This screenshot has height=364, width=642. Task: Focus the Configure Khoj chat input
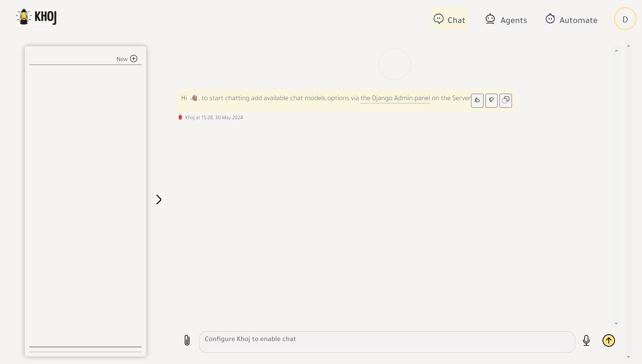click(x=387, y=342)
